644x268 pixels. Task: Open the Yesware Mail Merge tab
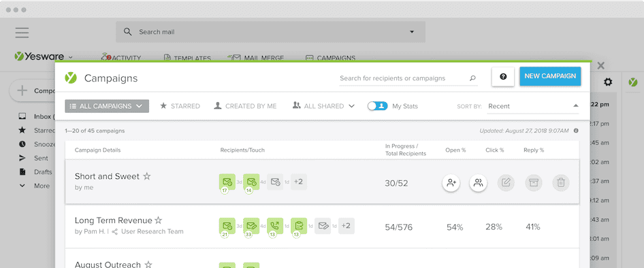(255, 58)
